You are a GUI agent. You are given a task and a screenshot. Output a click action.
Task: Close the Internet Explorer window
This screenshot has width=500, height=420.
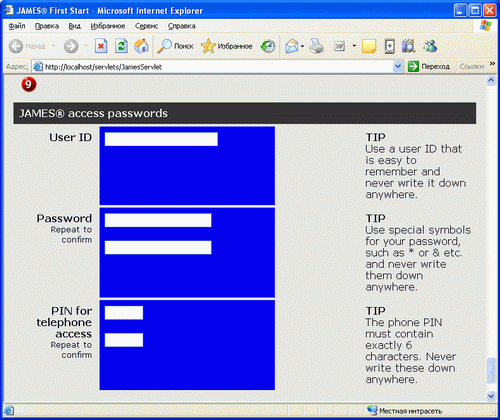[x=489, y=11]
